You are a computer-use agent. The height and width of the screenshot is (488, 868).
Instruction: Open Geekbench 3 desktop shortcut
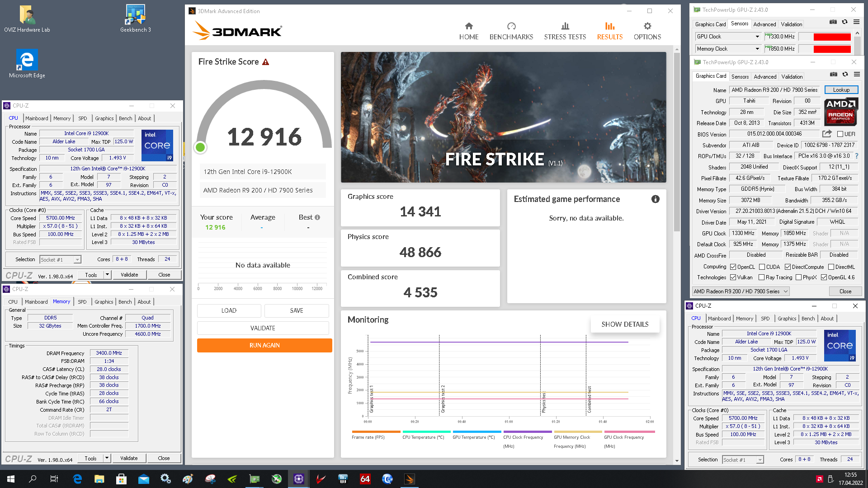point(136,19)
